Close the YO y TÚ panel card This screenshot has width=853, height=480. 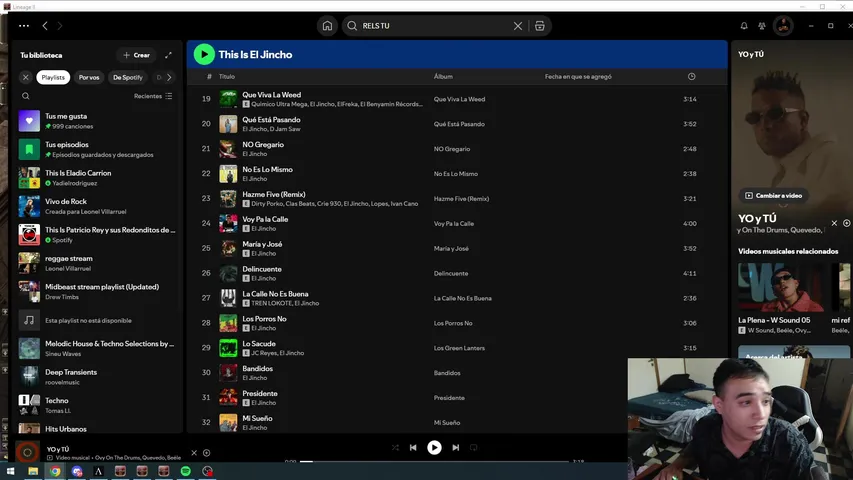(x=834, y=223)
